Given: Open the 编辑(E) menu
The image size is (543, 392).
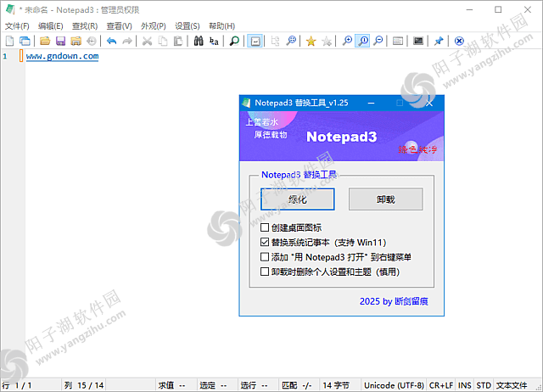Looking at the screenshot, I should point(51,26).
